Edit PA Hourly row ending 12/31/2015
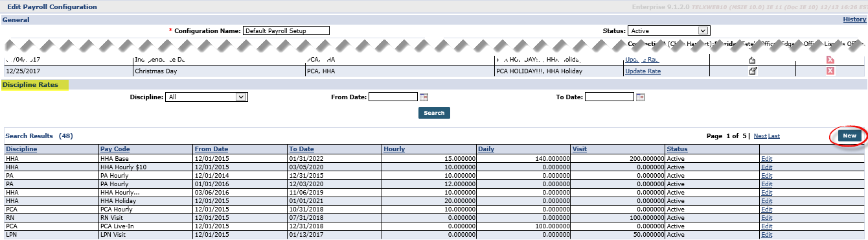868x240 pixels. [767, 175]
